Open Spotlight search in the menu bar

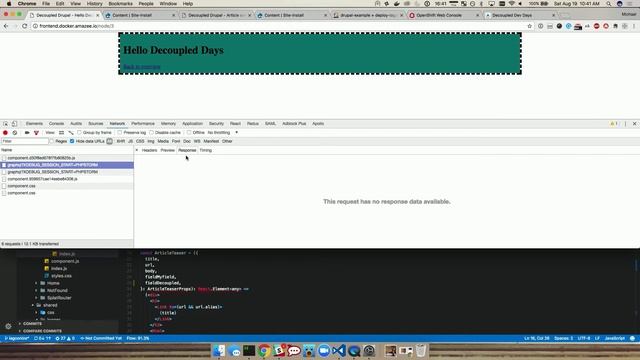tap(609, 4)
